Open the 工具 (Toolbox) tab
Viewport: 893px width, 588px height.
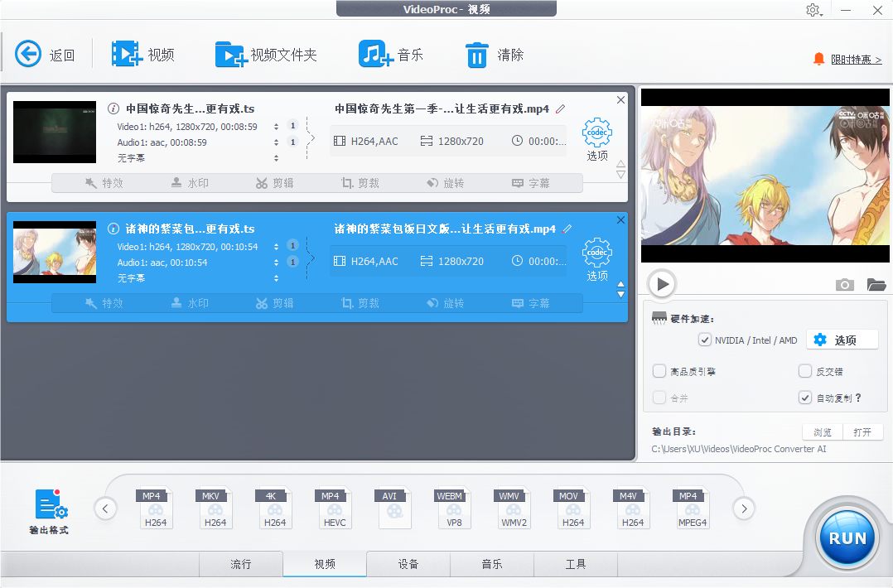[x=575, y=564]
